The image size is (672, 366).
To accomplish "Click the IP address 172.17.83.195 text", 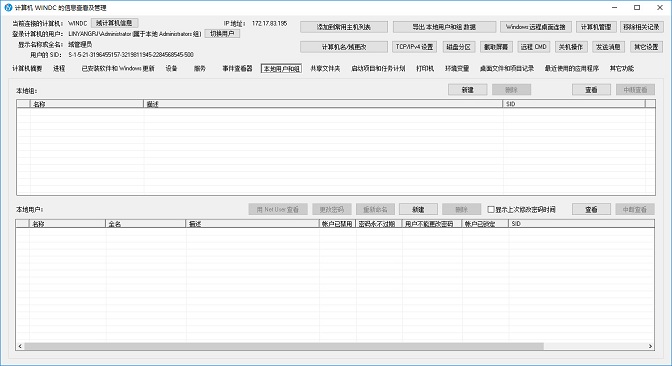I will pos(270,23).
